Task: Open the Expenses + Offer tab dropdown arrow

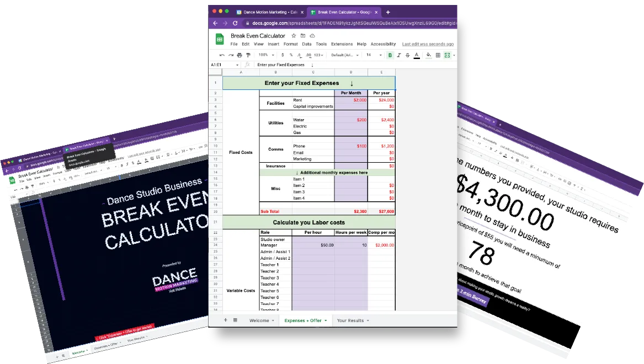Action: point(326,320)
